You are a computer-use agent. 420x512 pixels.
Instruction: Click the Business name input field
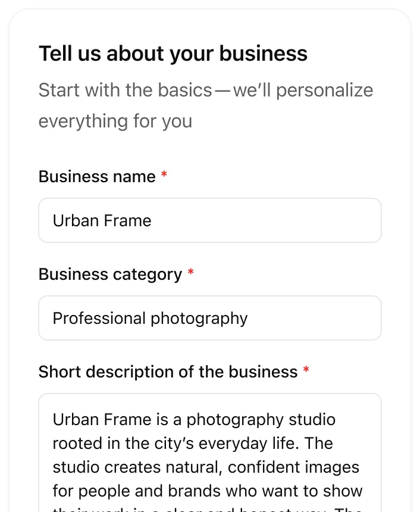(x=209, y=220)
